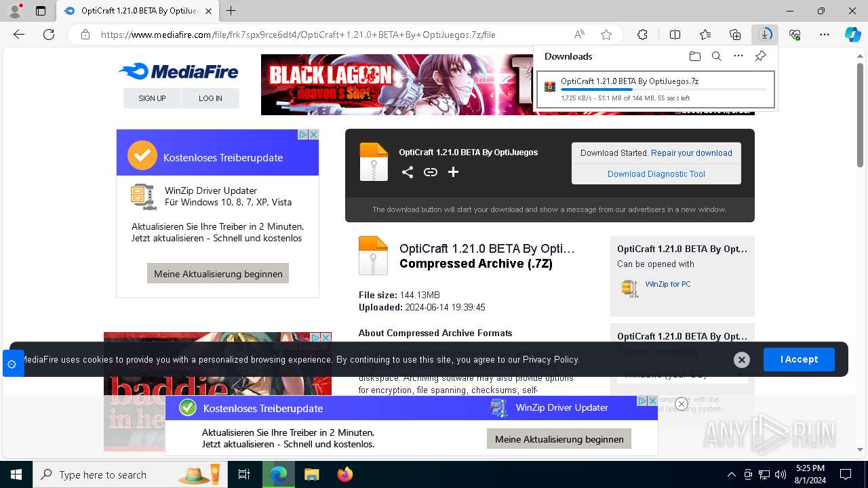Go back to the previous page
The height and width of the screenshot is (488, 868).
pos(19,35)
